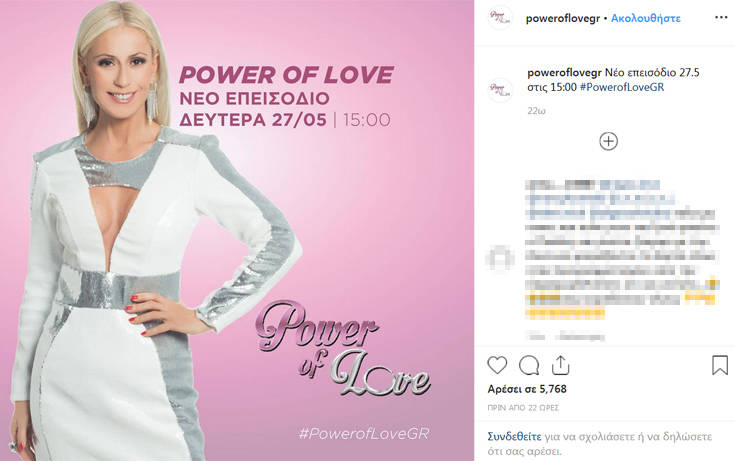Click the blurred commenter's avatar
Viewport: 735px width, 461px height.
[x=500, y=257]
